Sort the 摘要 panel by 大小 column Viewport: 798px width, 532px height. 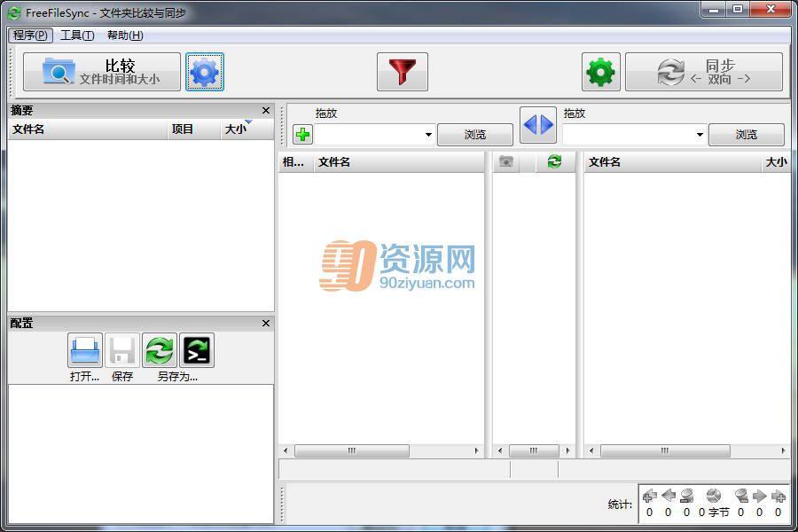click(247, 129)
